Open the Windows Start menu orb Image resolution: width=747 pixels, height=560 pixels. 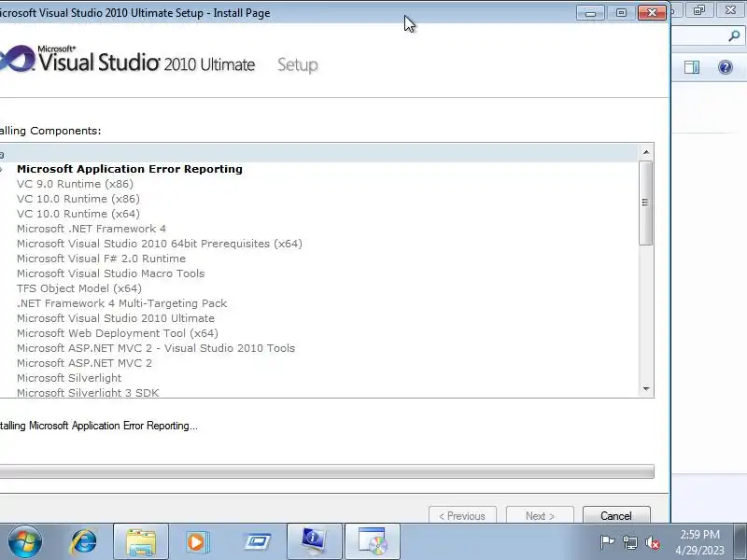[24, 542]
